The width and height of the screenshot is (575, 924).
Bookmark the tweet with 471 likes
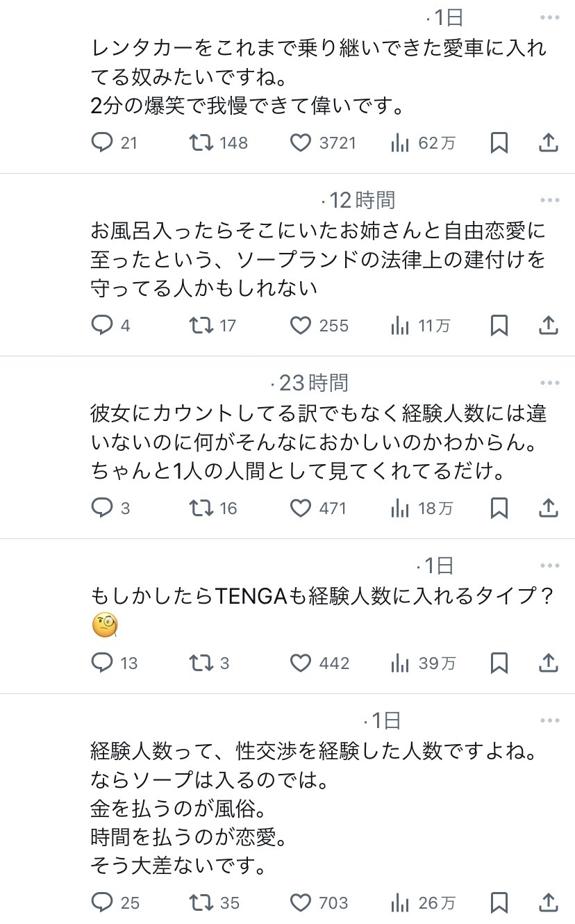tap(499, 508)
